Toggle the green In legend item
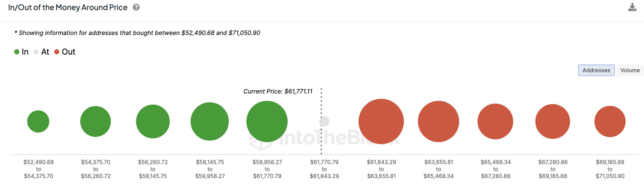The width and height of the screenshot is (644, 187). pos(22,52)
